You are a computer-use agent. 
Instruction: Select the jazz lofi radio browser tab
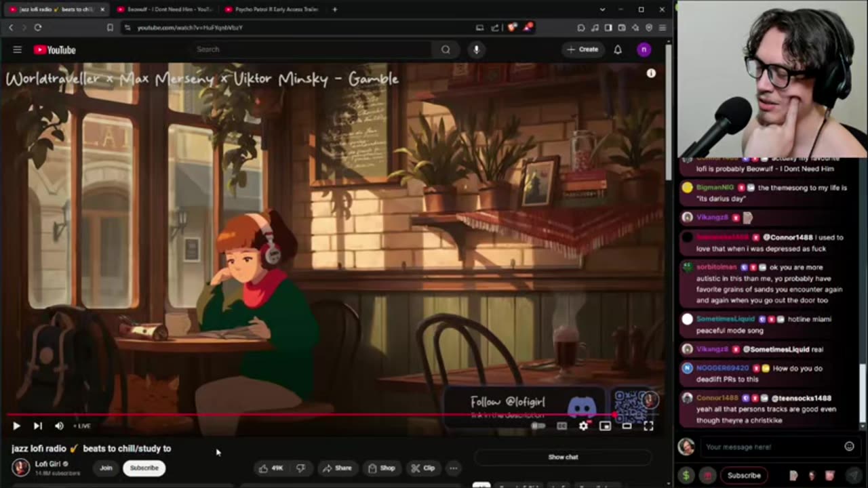(56, 9)
